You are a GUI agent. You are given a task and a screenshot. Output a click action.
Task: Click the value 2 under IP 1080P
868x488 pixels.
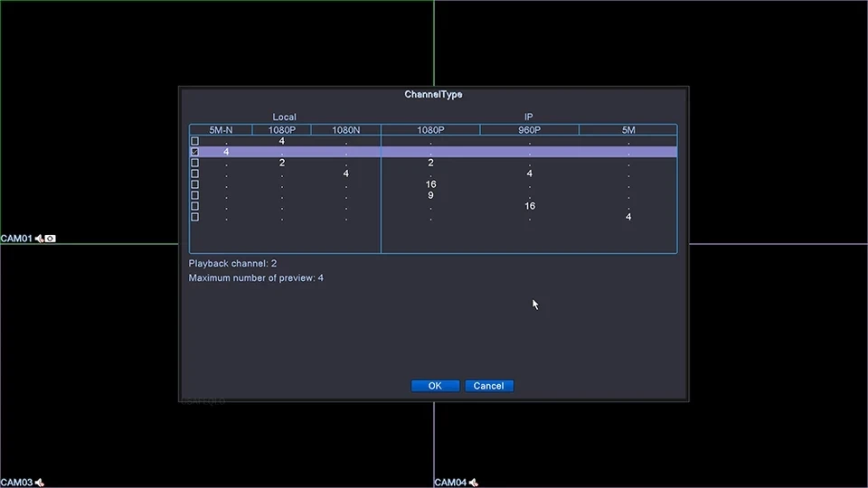point(430,163)
